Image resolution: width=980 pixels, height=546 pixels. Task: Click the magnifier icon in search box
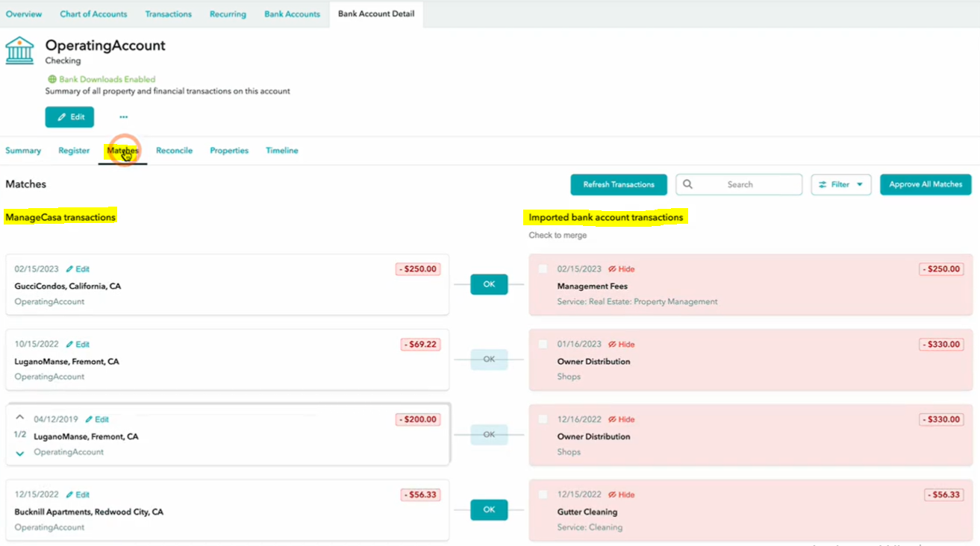687,184
